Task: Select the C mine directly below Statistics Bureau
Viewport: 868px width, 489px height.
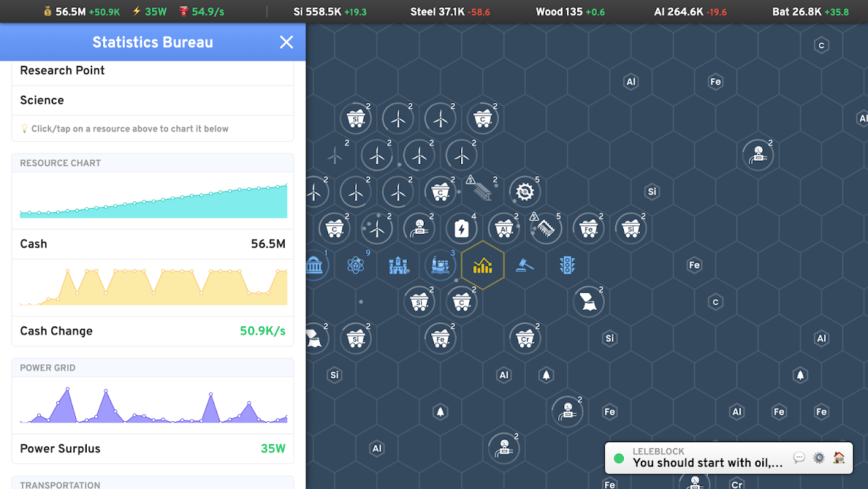Action: (x=462, y=301)
